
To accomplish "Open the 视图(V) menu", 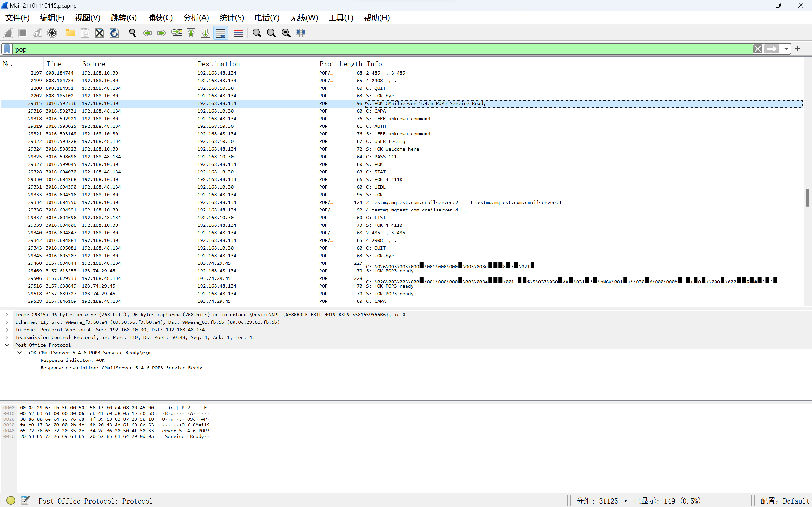I will click(88, 18).
